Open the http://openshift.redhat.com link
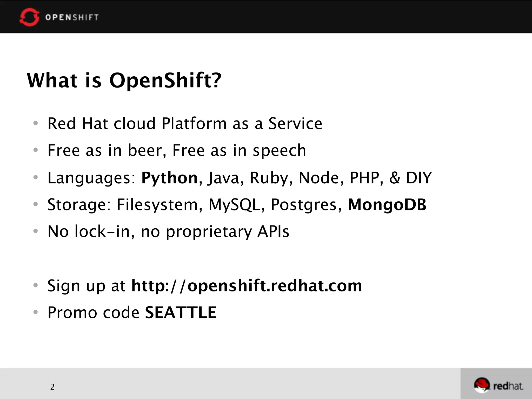 click(x=247, y=286)
